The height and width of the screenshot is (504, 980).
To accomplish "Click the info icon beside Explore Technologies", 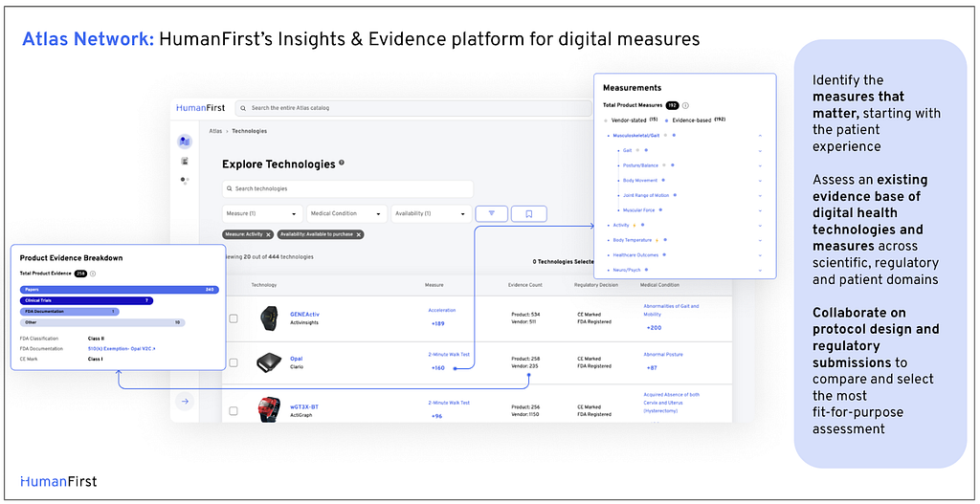I will click(x=342, y=163).
